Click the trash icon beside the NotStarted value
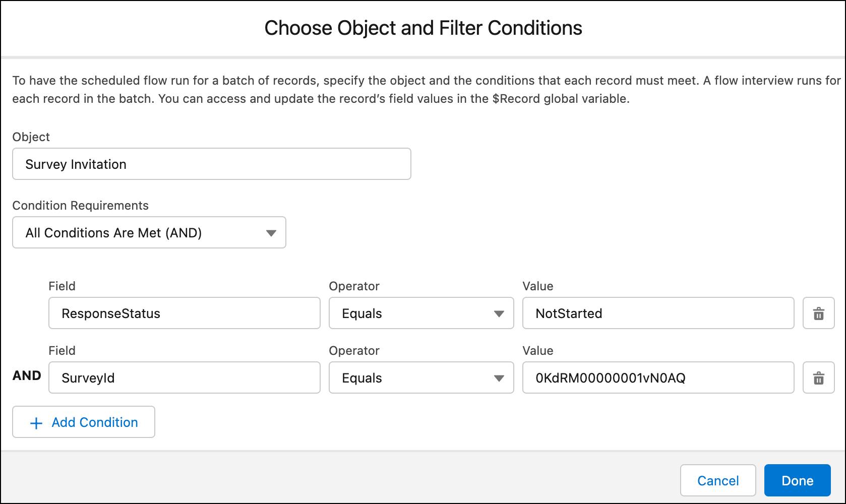Viewport: 846px width, 504px height. [x=818, y=313]
